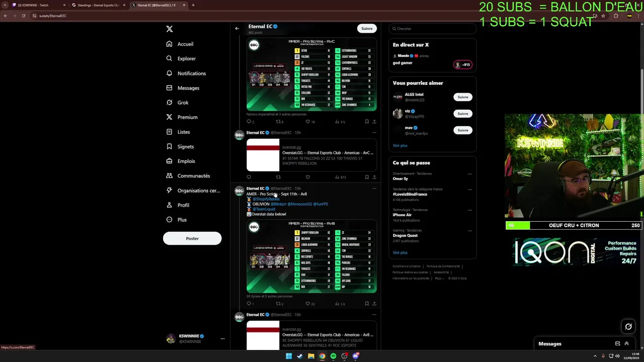Click Voir plus under Ce qui se passe

tap(400, 252)
